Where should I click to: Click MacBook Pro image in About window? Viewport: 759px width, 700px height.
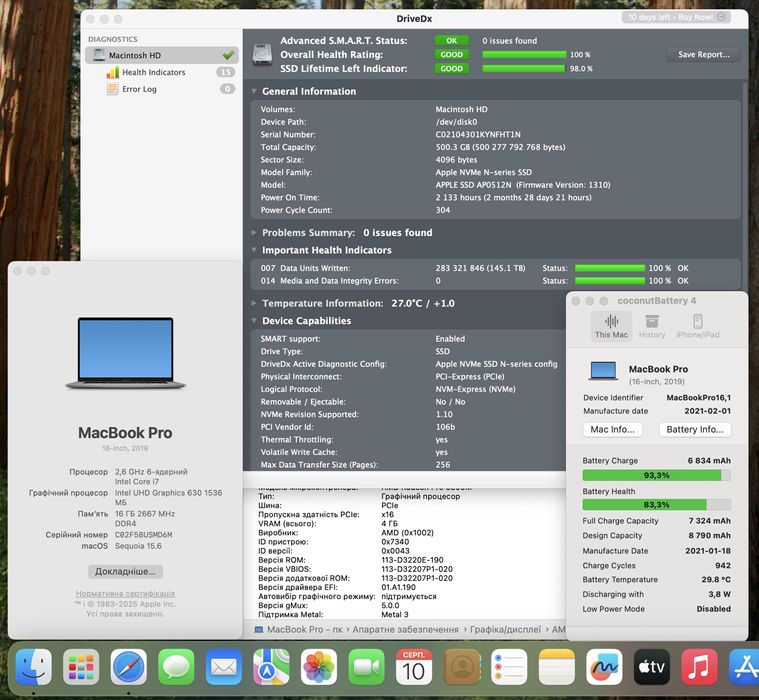coord(126,353)
